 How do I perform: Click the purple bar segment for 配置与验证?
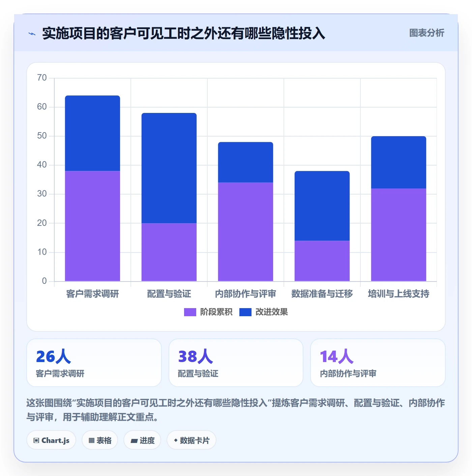(169, 252)
